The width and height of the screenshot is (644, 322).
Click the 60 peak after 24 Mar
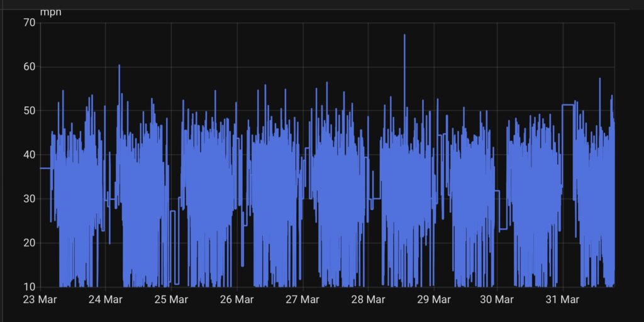pyautogui.click(x=119, y=66)
